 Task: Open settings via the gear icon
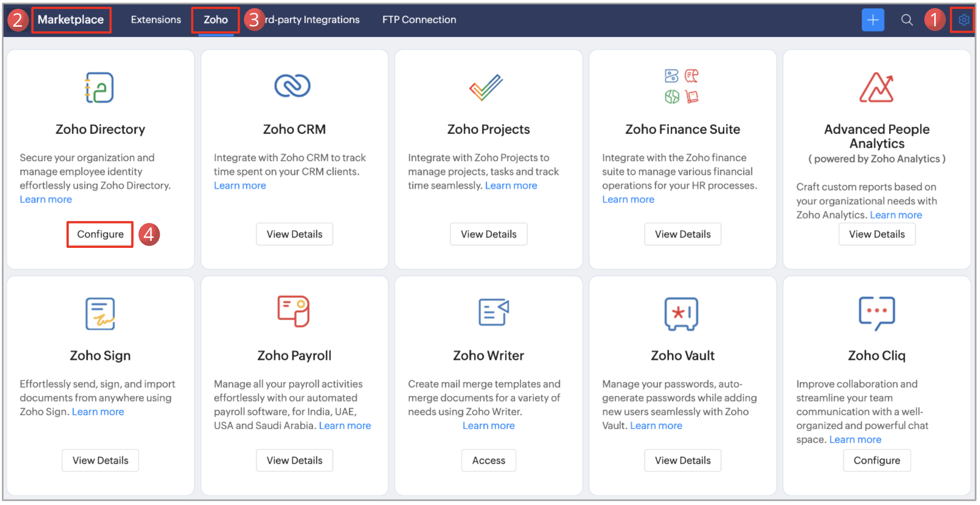click(x=963, y=20)
